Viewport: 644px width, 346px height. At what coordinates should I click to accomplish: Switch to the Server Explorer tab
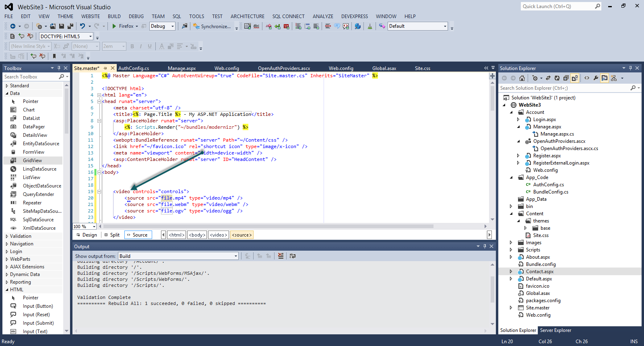pyautogui.click(x=555, y=330)
